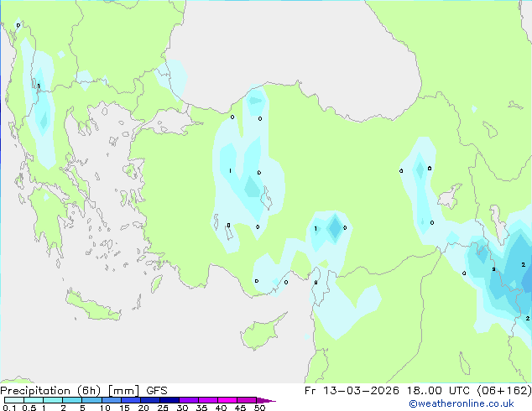Click the over-50 mm arrow tip of the legend

point(266,400)
